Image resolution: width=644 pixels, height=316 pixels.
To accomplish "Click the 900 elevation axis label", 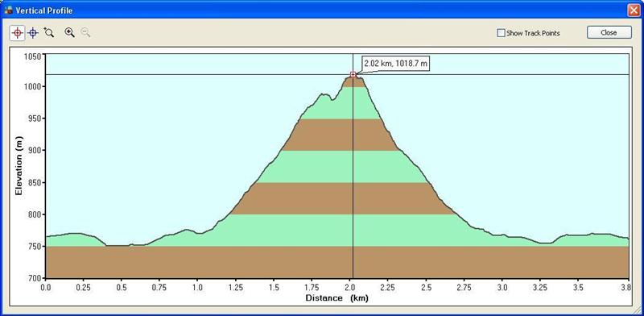I will [35, 151].
